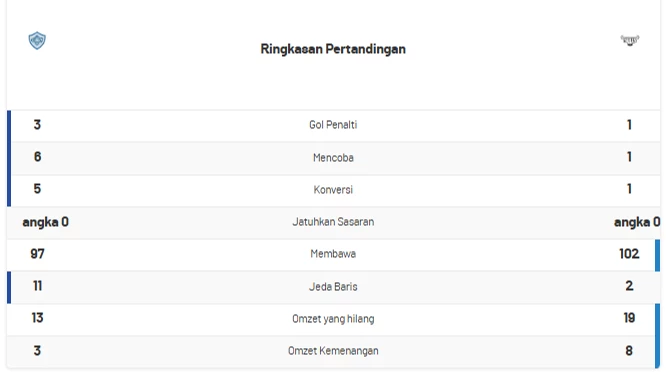The width and height of the screenshot is (666, 375).
Task: Select the Jeda Baris row label
Action: [333, 286]
